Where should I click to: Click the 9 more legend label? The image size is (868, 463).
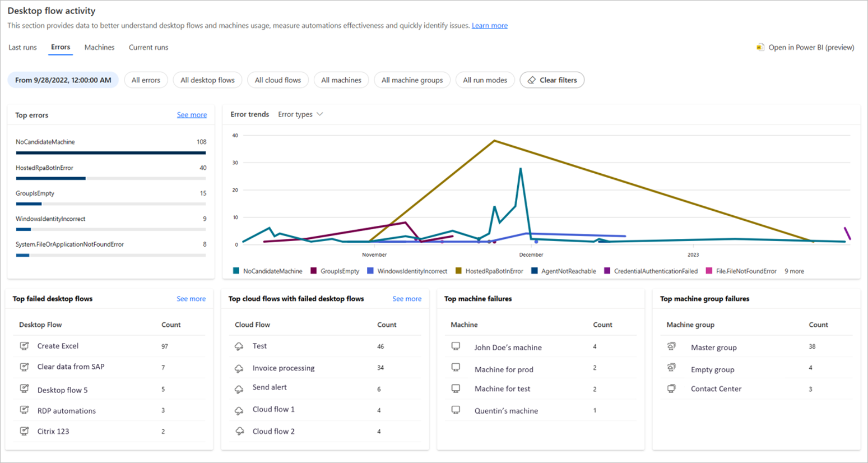click(793, 271)
